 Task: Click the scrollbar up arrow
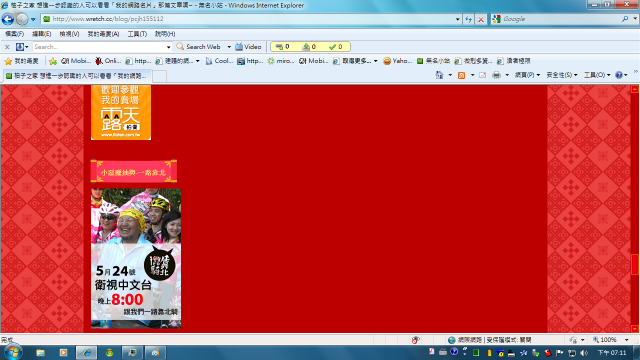[635, 89]
